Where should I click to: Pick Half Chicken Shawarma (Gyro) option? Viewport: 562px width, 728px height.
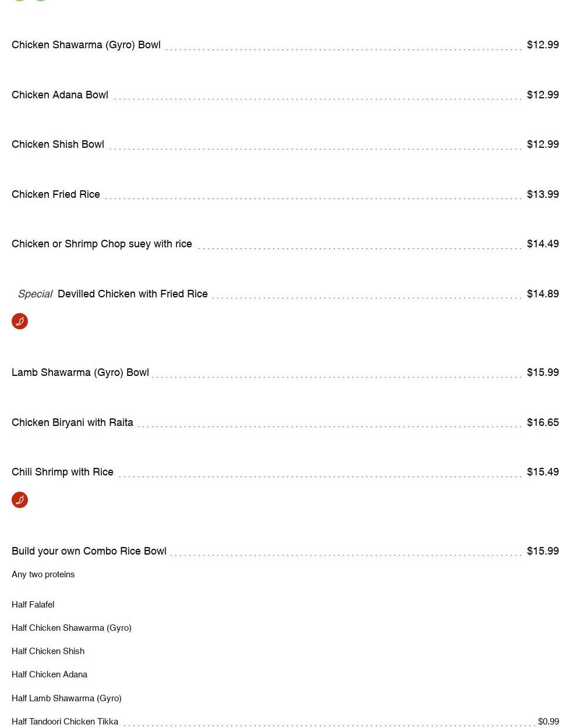pos(72,628)
